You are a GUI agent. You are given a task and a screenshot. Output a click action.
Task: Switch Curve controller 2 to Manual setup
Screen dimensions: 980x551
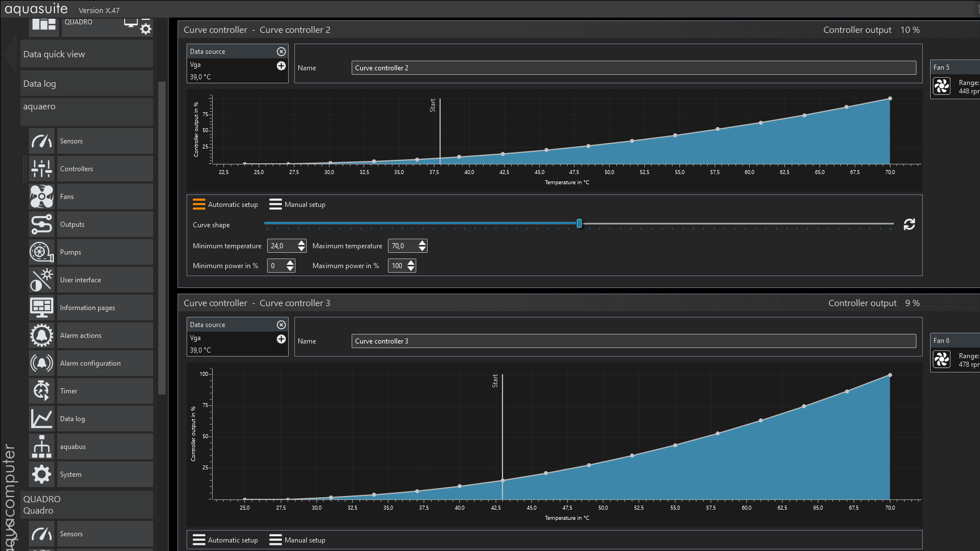[298, 205]
